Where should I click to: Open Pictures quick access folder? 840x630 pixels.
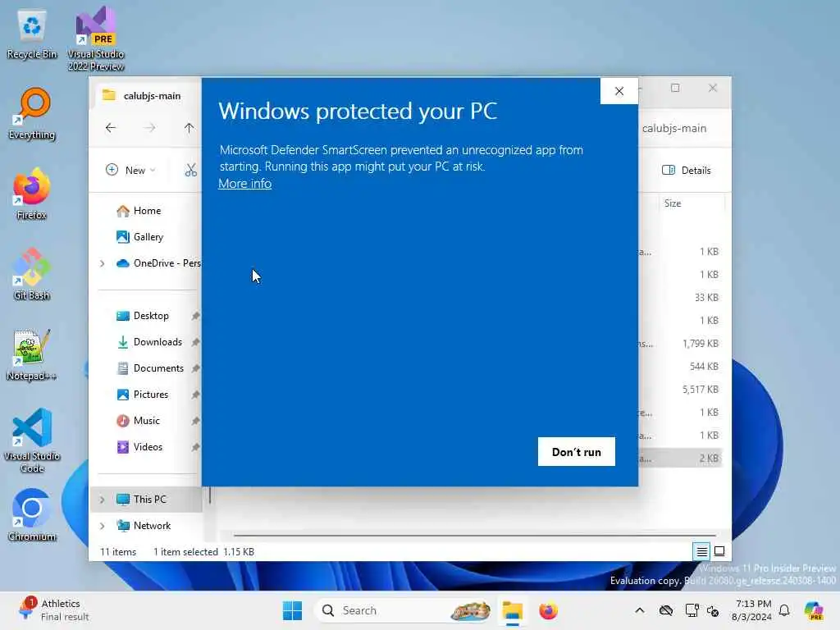coord(143,395)
